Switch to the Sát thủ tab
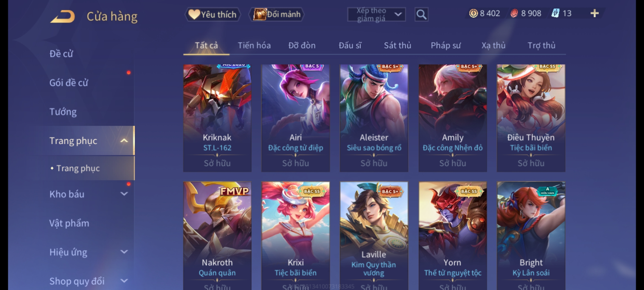Image resolution: width=644 pixels, height=290 pixels. [x=397, y=45]
